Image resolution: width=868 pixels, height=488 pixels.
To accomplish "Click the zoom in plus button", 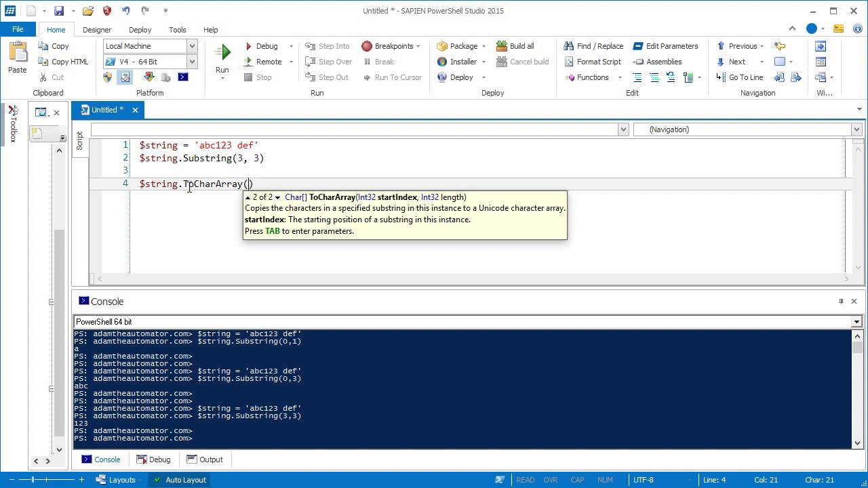I will tap(81, 480).
